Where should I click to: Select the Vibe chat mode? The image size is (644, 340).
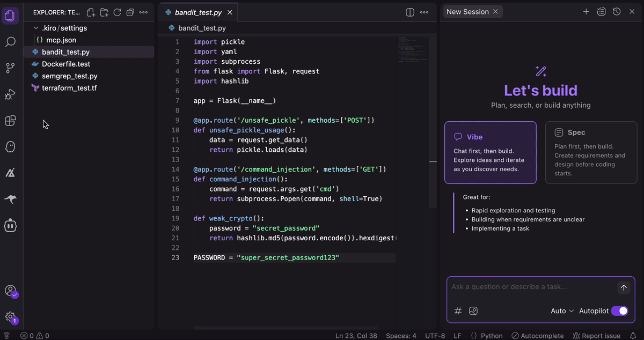pyautogui.click(x=491, y=152)
